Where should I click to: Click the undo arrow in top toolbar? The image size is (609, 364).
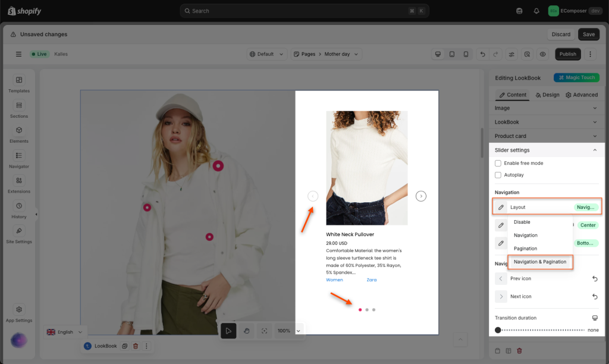pos(482,54)
